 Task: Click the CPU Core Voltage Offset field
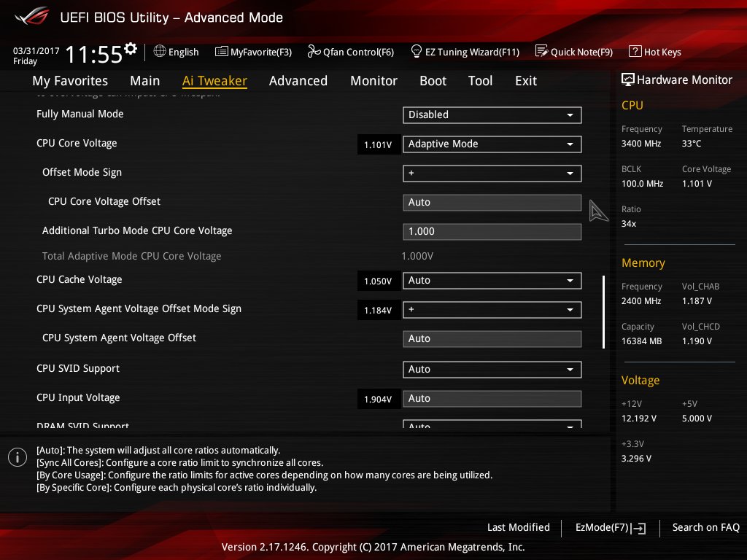(x=492, y=203)
